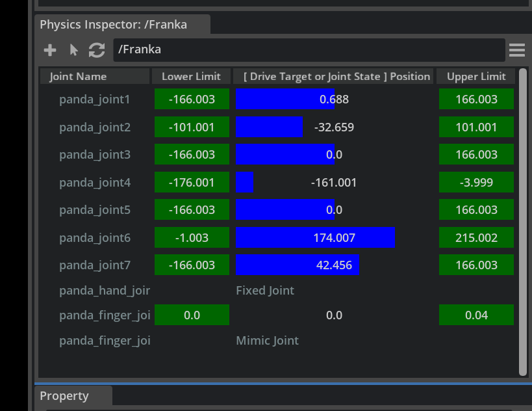Edit panda_joint5 lower limit field
The height and width of the screenshot is (411, 532).
pyautogui.click(x=192, y=210)
